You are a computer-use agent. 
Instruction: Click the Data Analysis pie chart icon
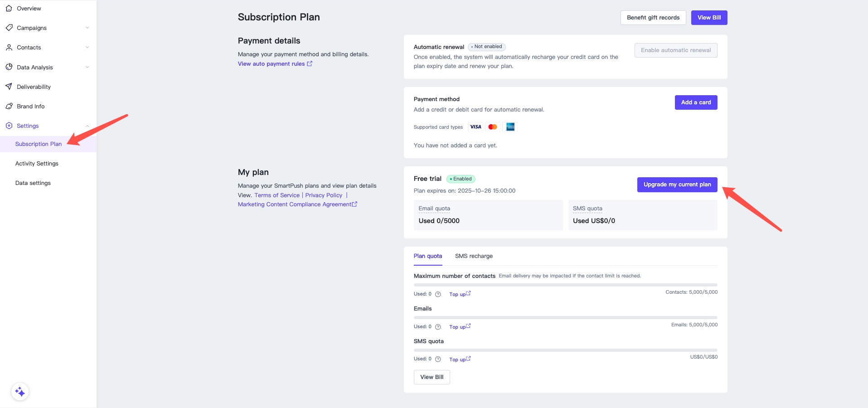point(9,67)
